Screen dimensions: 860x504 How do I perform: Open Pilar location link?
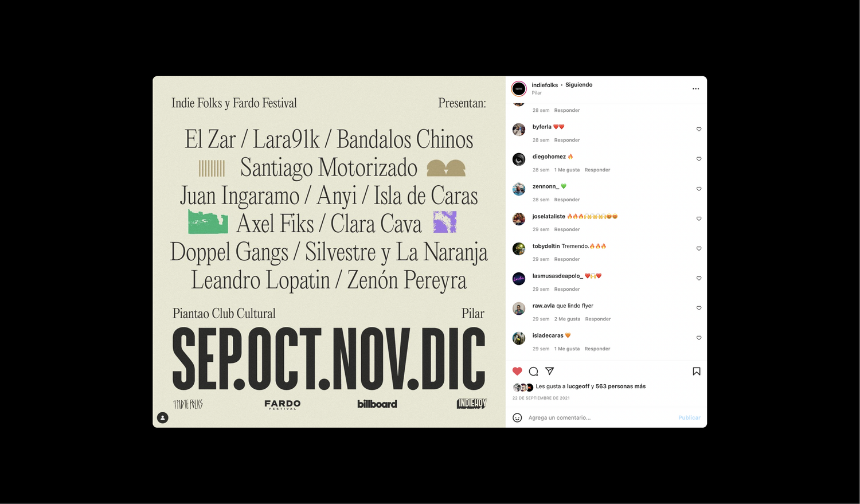coord(537,93)
